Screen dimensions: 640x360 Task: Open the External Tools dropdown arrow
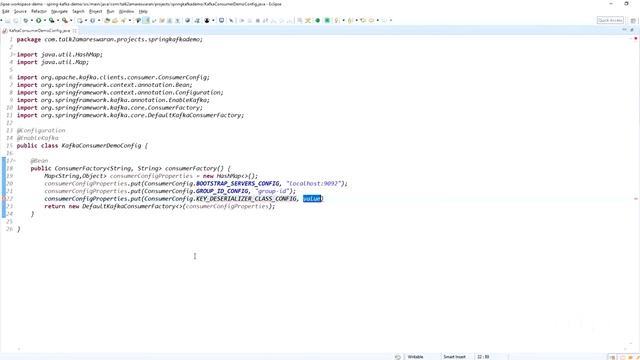pyautogui.click(x=71, y=20)
